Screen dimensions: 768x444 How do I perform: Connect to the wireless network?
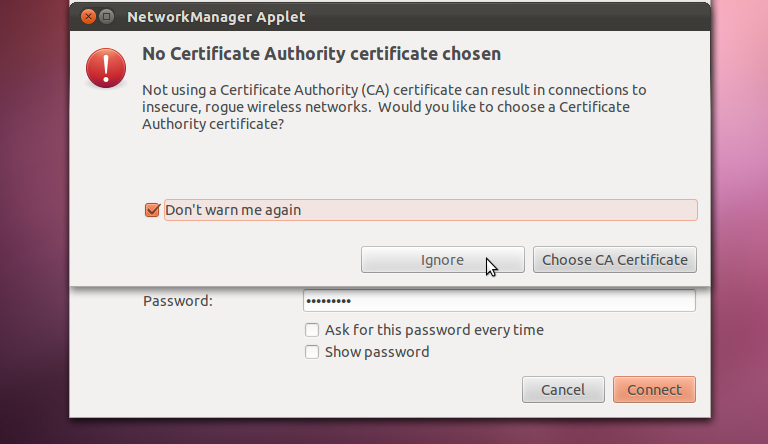(x=654, y=390)
